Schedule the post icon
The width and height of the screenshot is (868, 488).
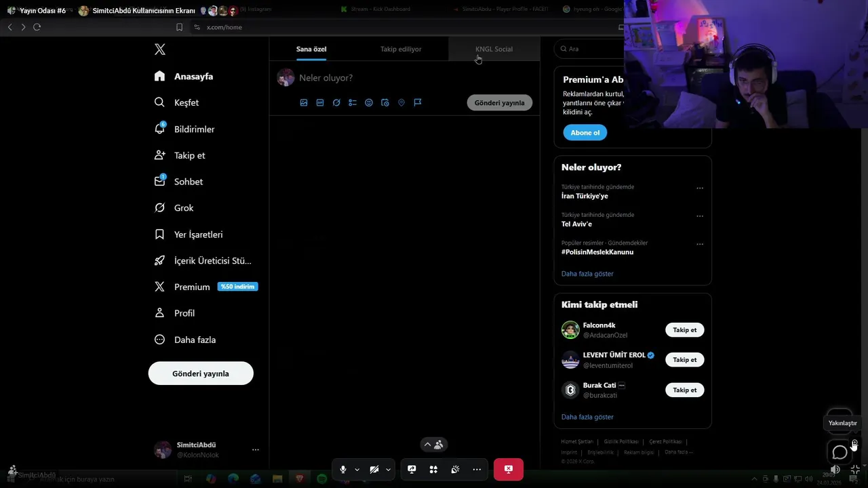click(385, 102)
